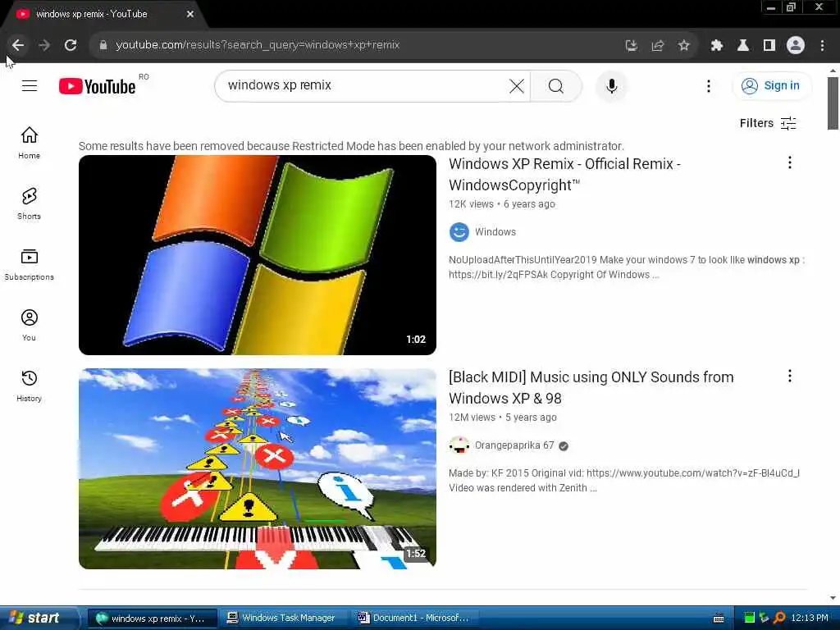Close the windows xp remix tab

[190, 15]
